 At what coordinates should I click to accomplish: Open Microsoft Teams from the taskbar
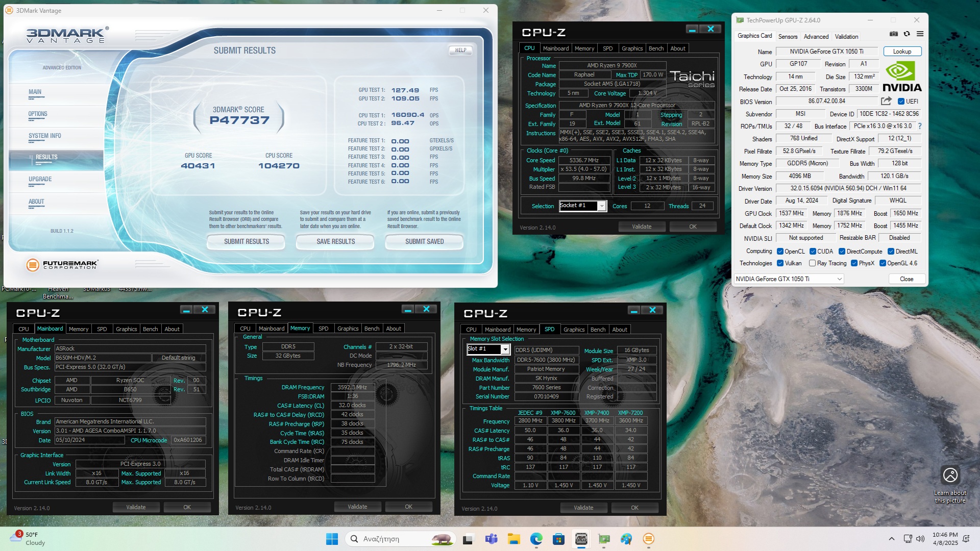pyautogui.click(x=491, y=539)
